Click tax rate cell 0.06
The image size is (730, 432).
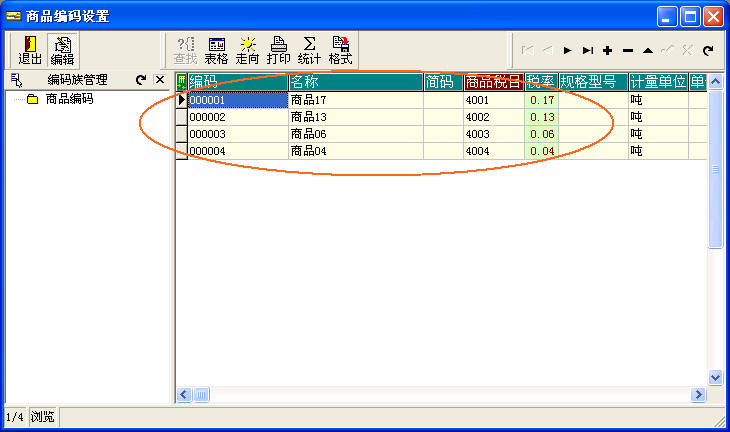coord(541,134)
